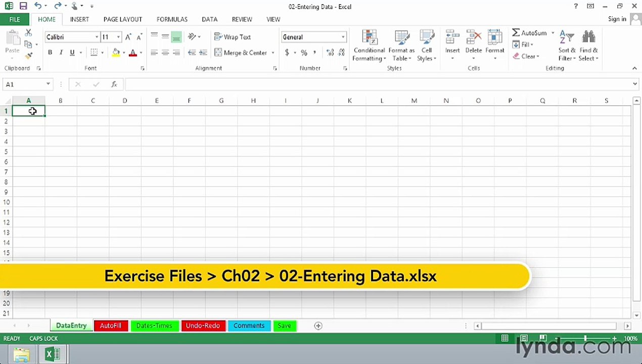Image resolution: width=642 pixels, height=364 pixels.
Task: Decrease indent
Action: [192, 53]
